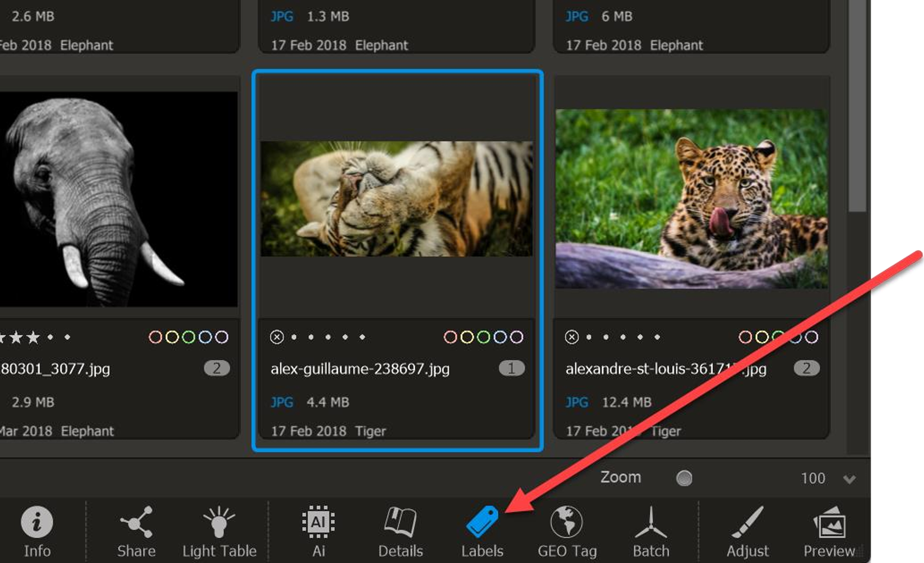Open the Details panel
This screenshot has height=563, width=924.
(400, 531)
